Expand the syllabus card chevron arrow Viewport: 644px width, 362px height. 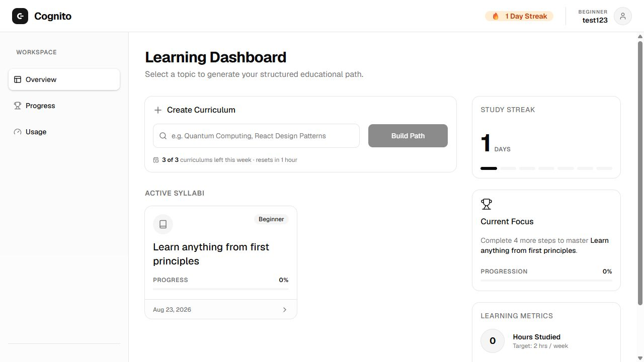(x=285, y=310)
